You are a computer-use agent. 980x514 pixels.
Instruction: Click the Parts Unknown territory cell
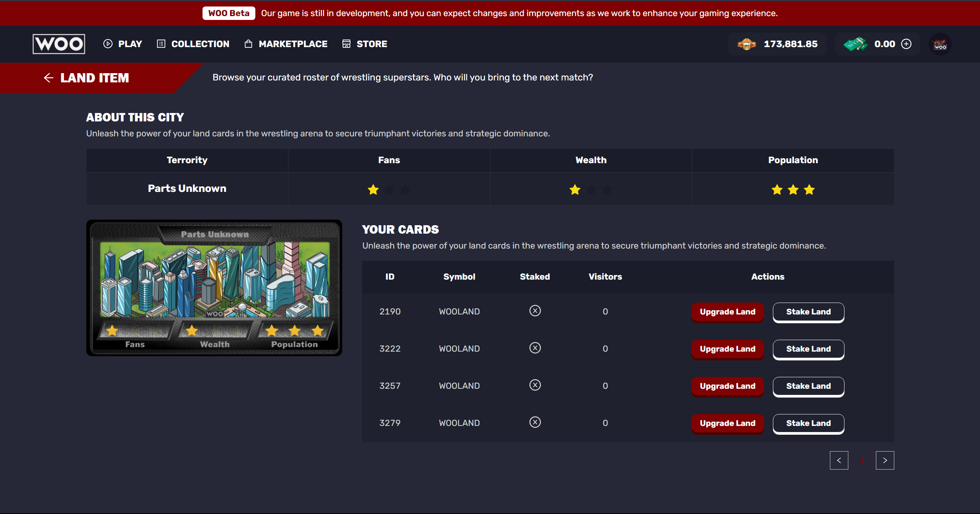187,188
